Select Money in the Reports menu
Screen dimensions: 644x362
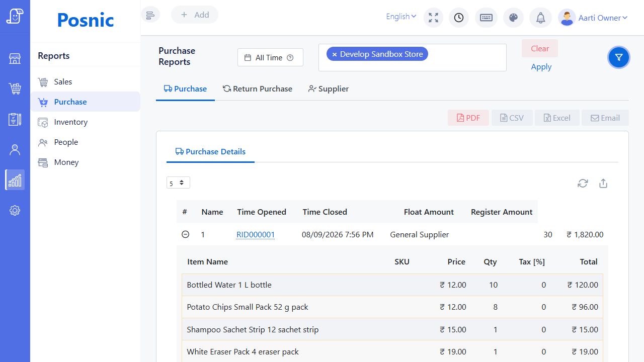pos(86,162)
